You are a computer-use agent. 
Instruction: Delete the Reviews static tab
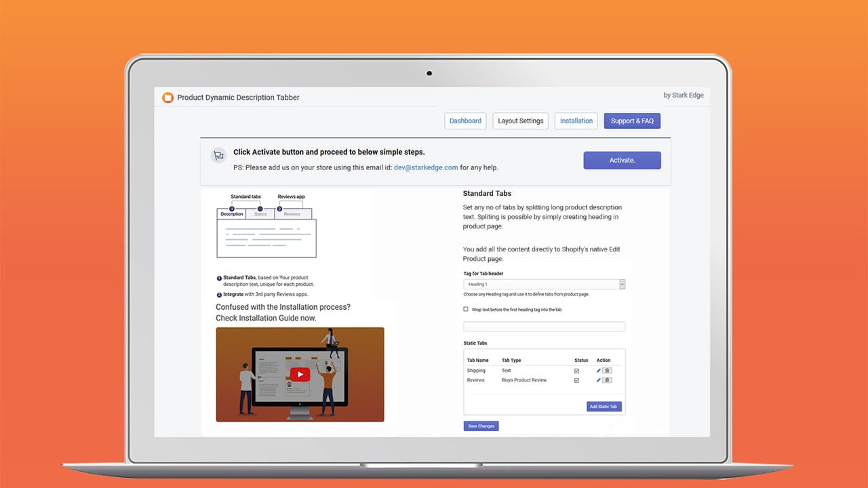pos(607,380)
